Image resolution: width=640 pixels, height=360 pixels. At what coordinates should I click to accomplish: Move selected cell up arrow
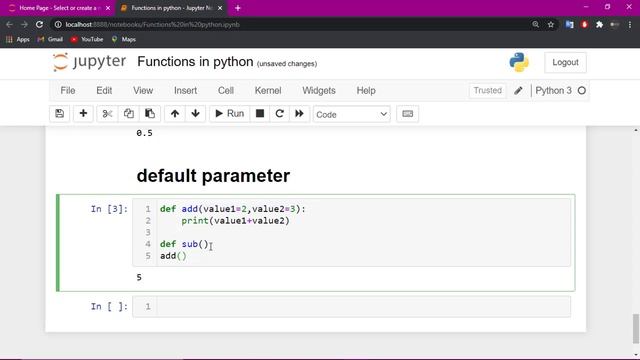[175, 113]
